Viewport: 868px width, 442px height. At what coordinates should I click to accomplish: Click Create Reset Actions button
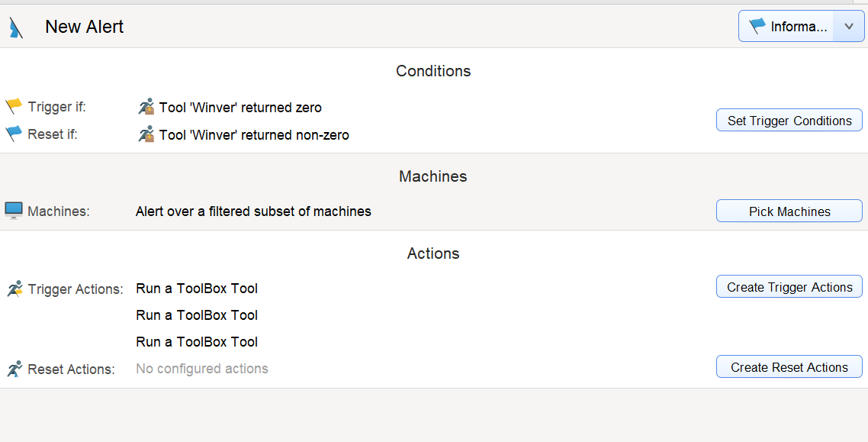click(789, 366)
